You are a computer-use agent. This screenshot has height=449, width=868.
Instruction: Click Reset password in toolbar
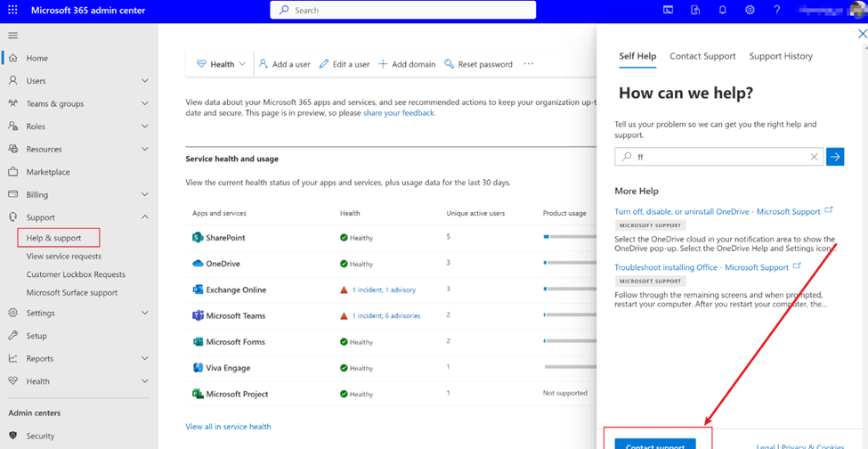pos(478,64)
